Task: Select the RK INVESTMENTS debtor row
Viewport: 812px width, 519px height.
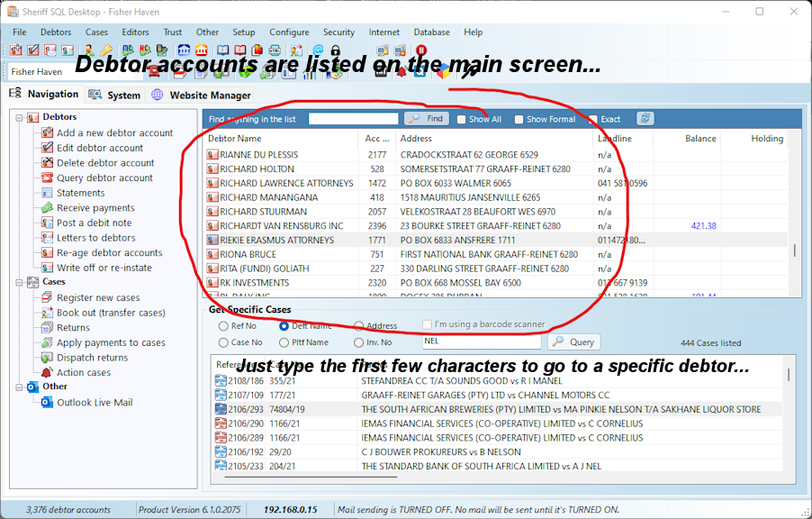Action: tap(497, 283)
